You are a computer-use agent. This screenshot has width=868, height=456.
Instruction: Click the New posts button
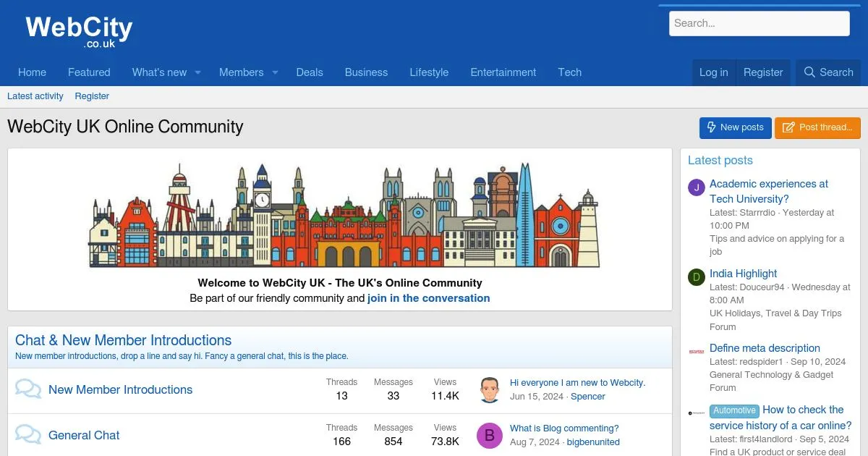pyautogui.click(x=736, y=127)
